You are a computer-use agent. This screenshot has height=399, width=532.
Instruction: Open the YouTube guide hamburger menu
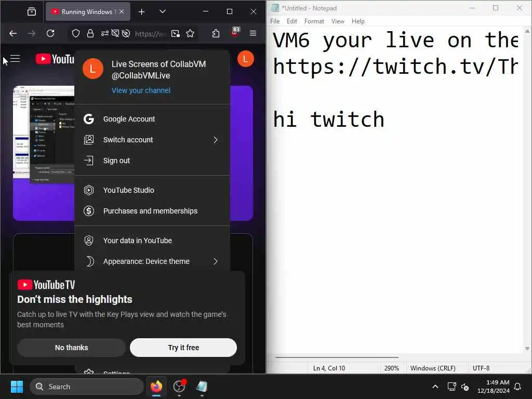[15, 59]
